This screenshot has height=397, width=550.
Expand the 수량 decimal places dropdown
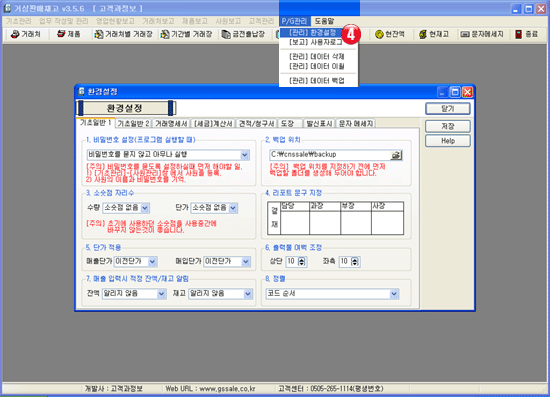click(x=145, y=208)
